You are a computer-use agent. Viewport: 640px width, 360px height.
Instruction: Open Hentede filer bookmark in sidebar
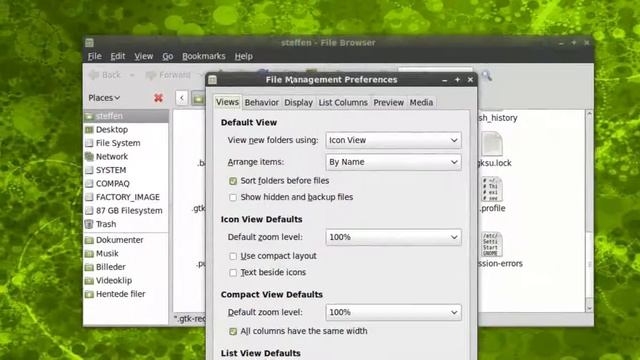click(126, 293)
